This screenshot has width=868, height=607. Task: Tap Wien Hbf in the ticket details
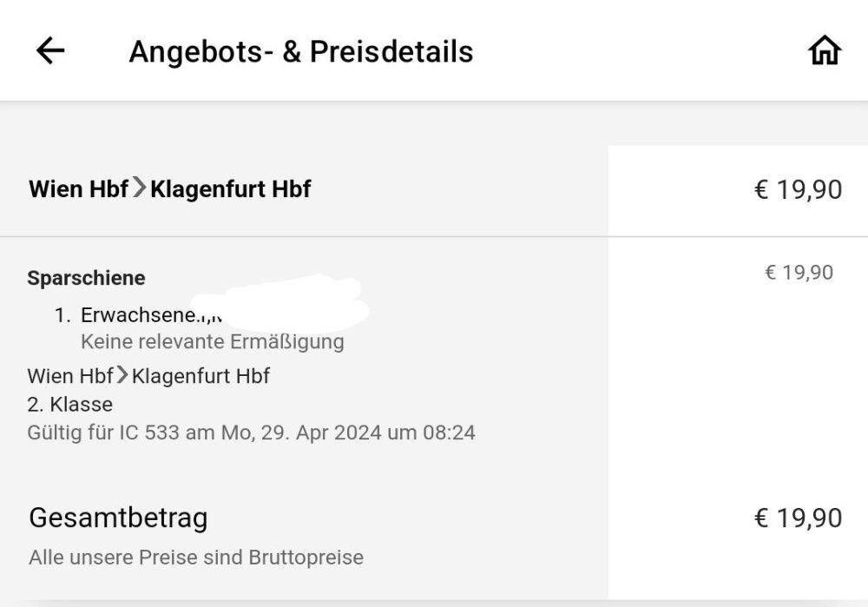(70, 376)
